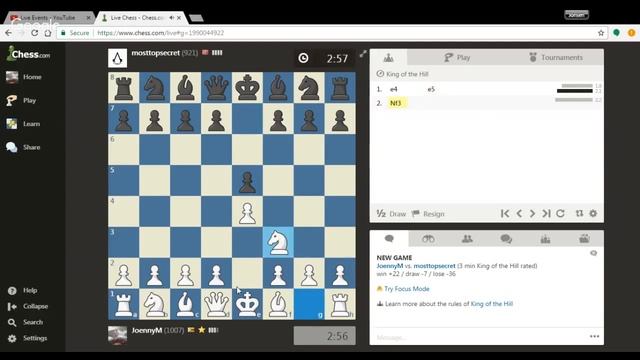The image size is (640, 360).
Task: Resign the game
Action: (428, 213)
